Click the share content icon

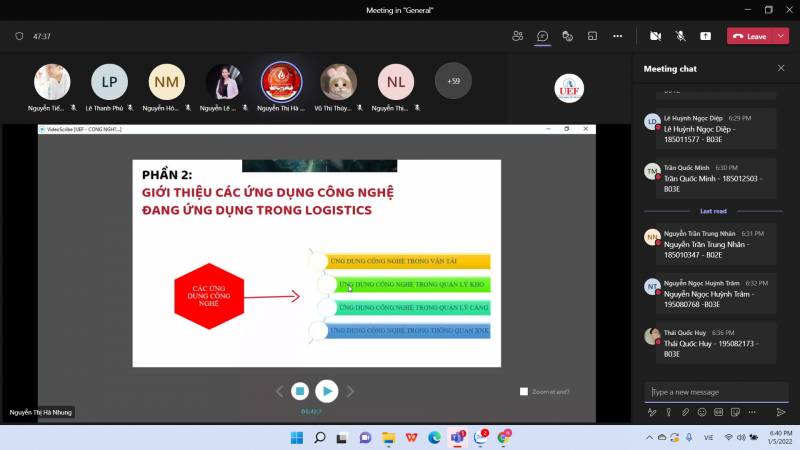(x=705, y=36)
